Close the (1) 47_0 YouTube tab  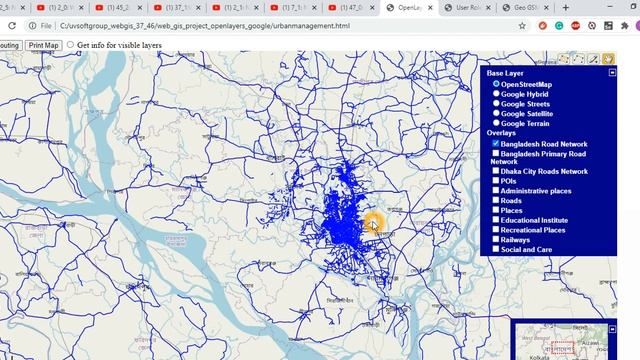coord(372,7)
